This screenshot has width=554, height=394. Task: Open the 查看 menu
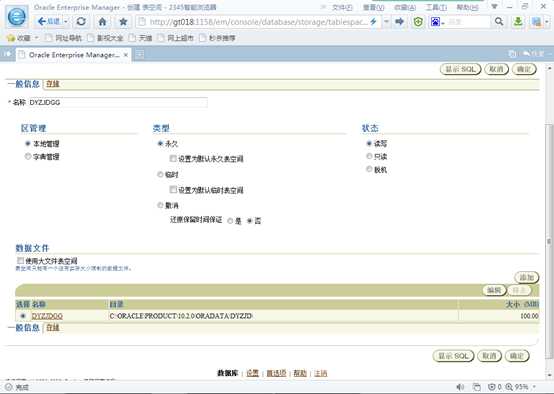point(373,7)
